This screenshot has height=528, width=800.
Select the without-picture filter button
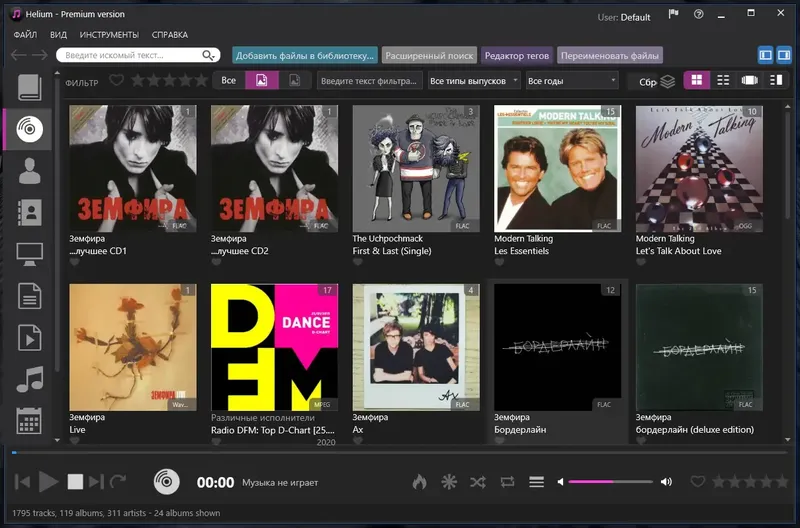tap(295, 81)
